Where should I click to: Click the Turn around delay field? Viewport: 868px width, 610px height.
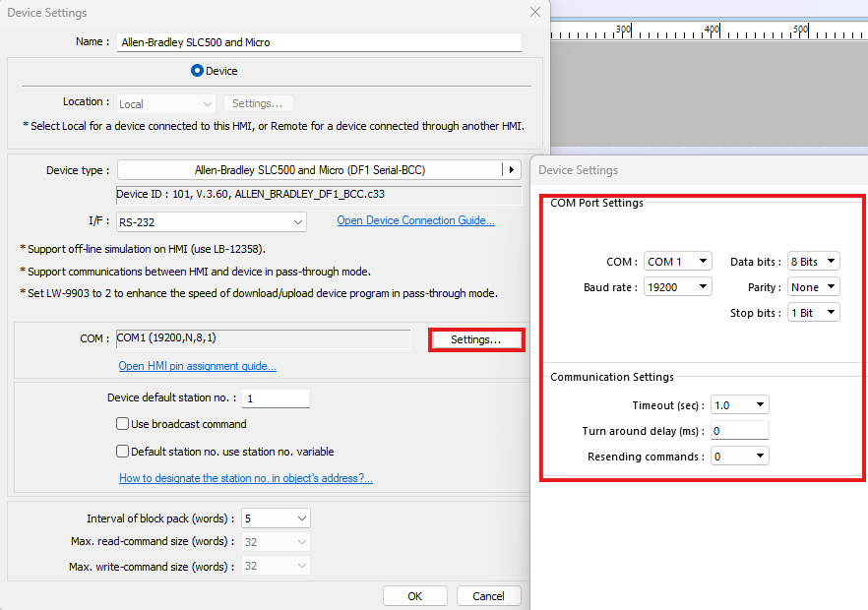click(x=740, y=431)
